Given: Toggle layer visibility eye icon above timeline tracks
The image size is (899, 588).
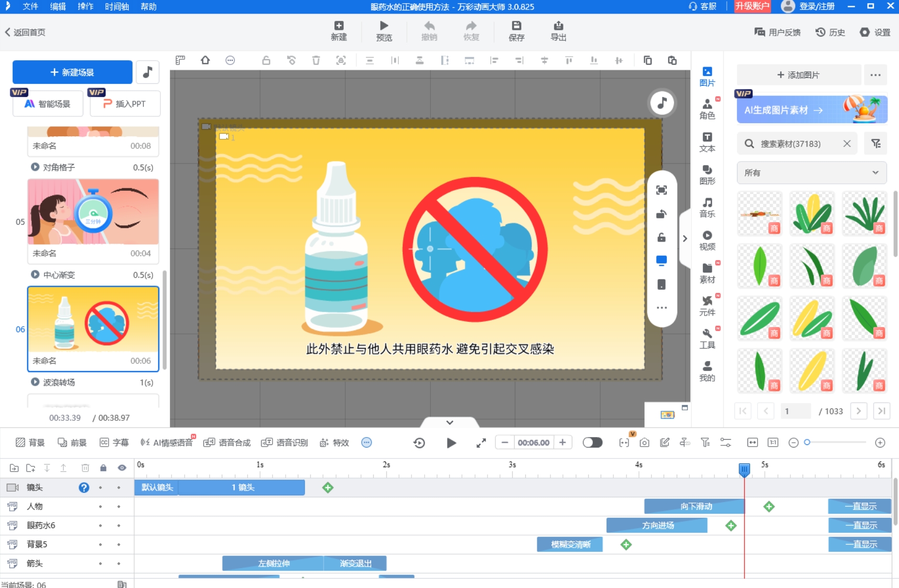Looking at the screenshot, I should [122, 468].
